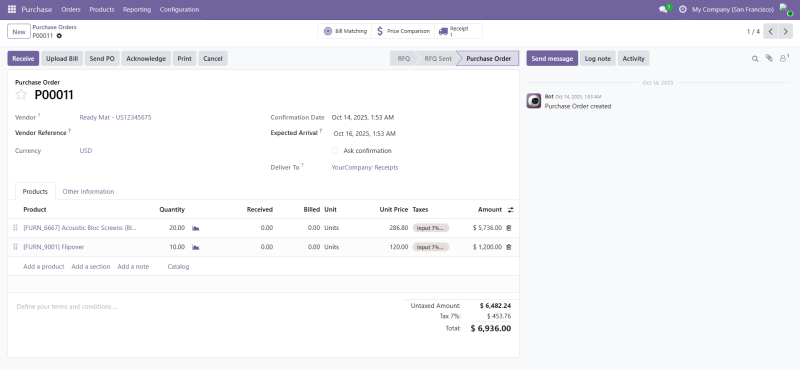800x370 pixels.
Task: Open the Reporting menu
Action: (x=137, y=9)
